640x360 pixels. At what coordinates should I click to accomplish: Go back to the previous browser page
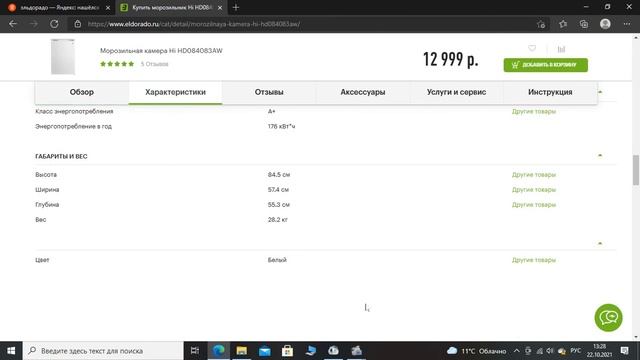coord(13,24)
